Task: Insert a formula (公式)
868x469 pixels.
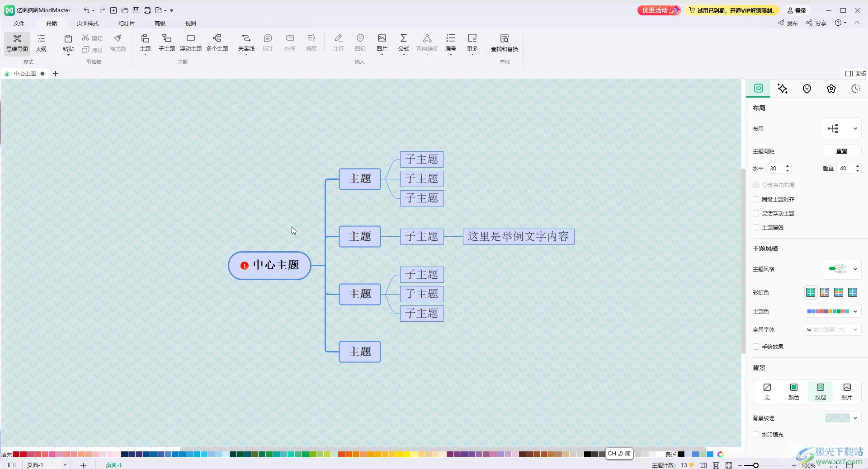Action: click(404, 43)
